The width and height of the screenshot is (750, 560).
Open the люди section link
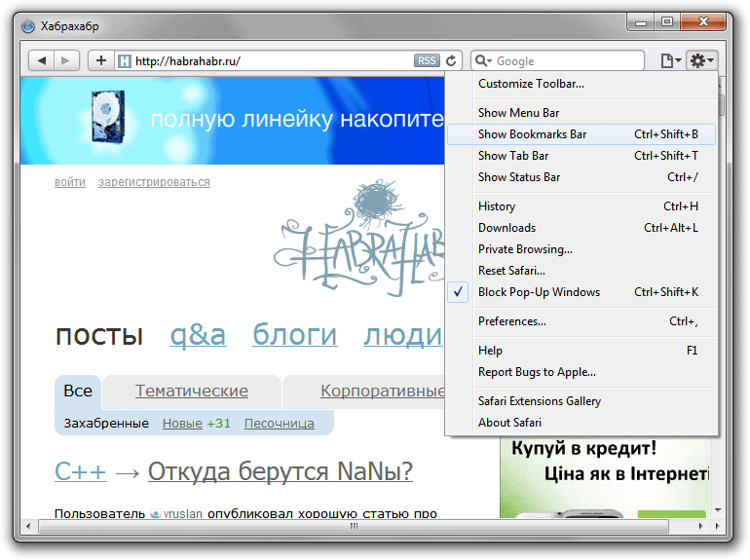(x=403, y=336)
